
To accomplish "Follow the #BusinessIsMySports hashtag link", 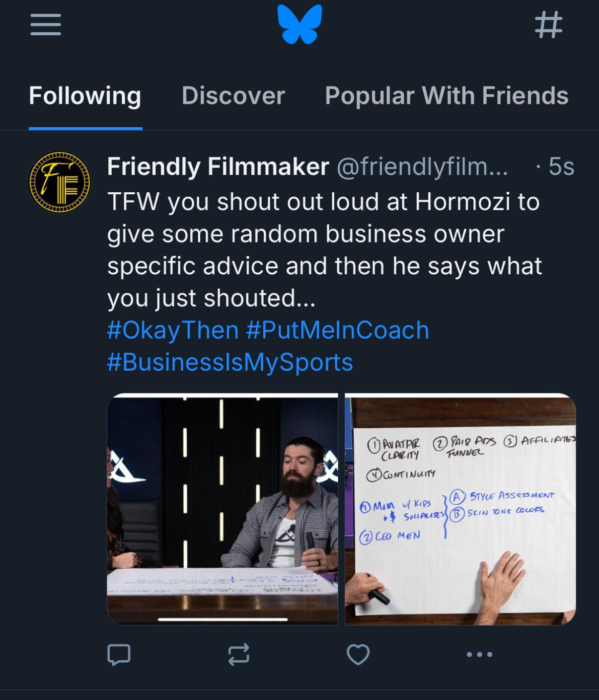I will (x=230, y=362).
